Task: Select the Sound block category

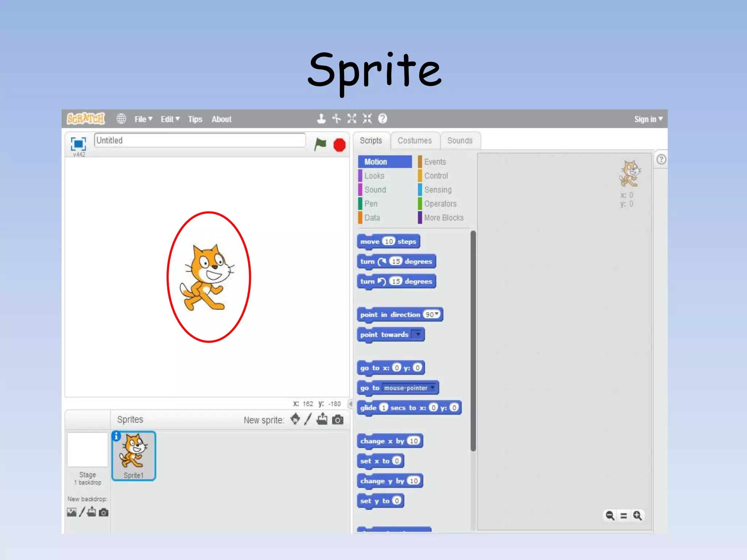Action: pos(385,190)
